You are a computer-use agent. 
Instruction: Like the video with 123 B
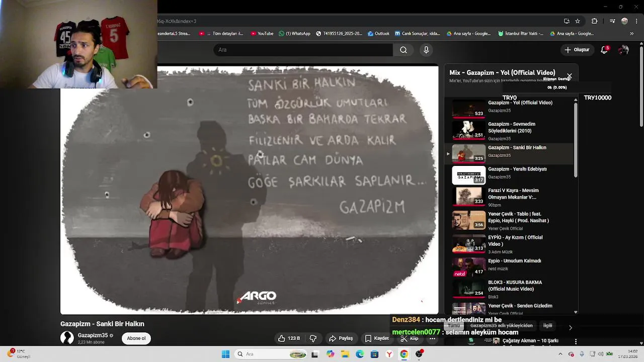(x=289, y=338)
